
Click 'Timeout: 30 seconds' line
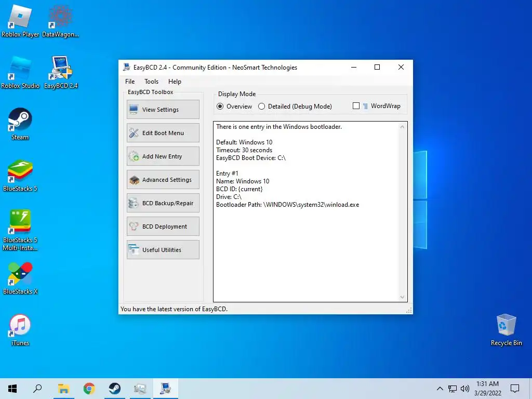[244, 150]
